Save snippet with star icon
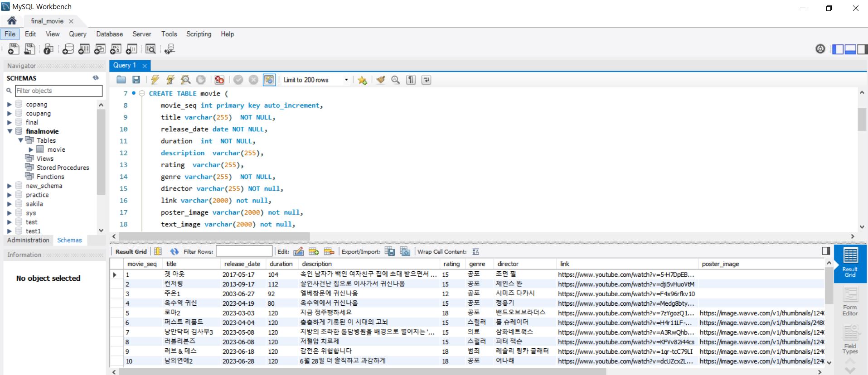Viewport: 868px width, 375px height. (x=362, y=80)
